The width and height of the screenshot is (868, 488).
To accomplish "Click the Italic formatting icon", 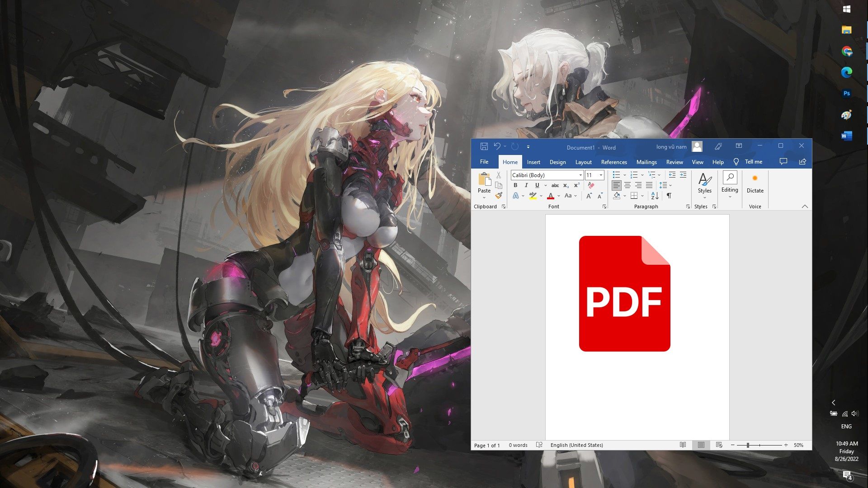I will 526,185.
